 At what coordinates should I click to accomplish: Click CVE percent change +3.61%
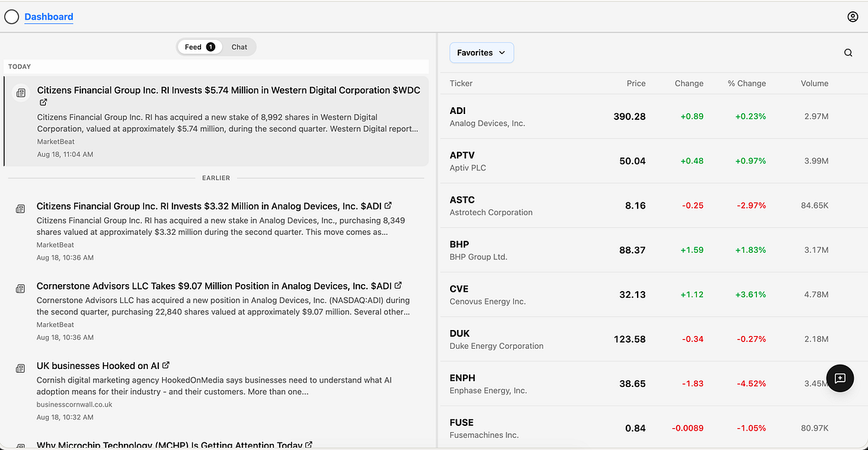click(751, 295)
